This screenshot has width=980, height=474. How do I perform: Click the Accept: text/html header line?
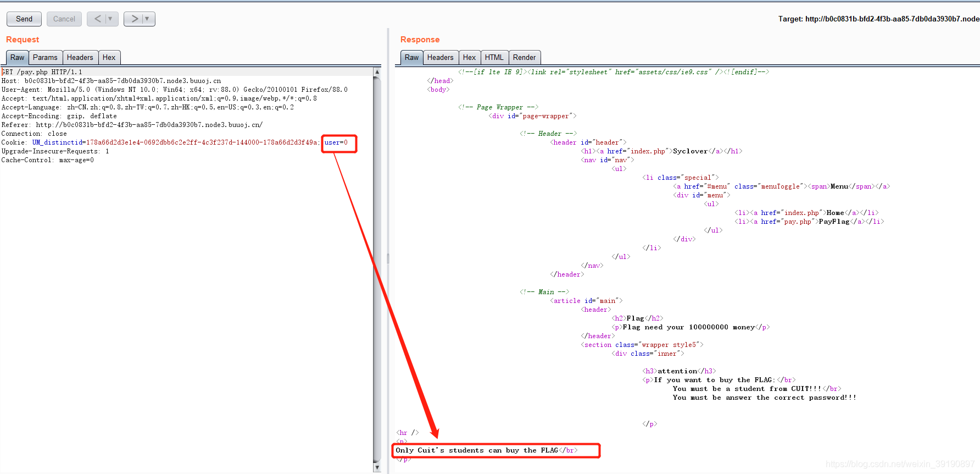point(159,98)
